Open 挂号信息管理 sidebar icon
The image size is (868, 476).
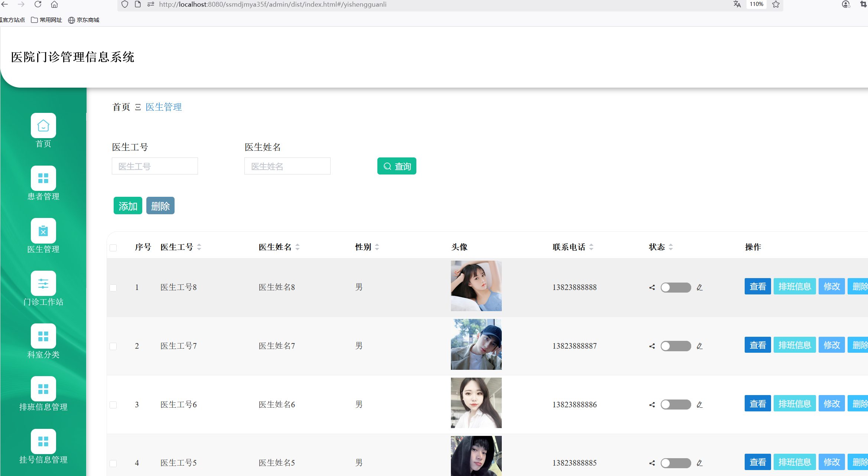click(x=43, y=442)
